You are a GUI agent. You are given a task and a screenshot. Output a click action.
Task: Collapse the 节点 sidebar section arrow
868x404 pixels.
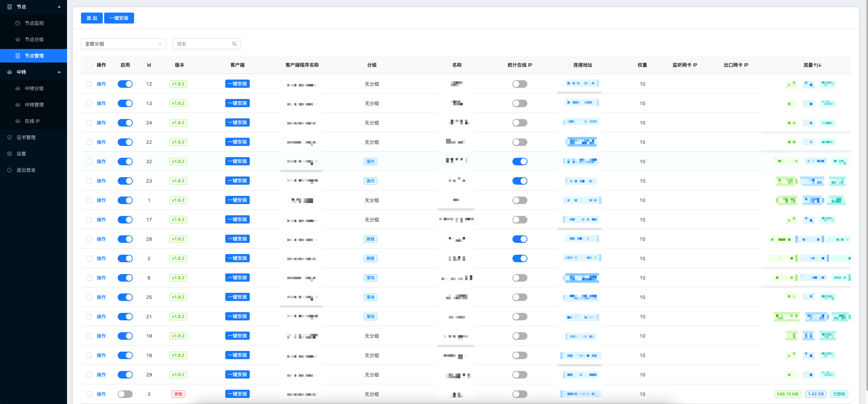(x=59, y=7)
